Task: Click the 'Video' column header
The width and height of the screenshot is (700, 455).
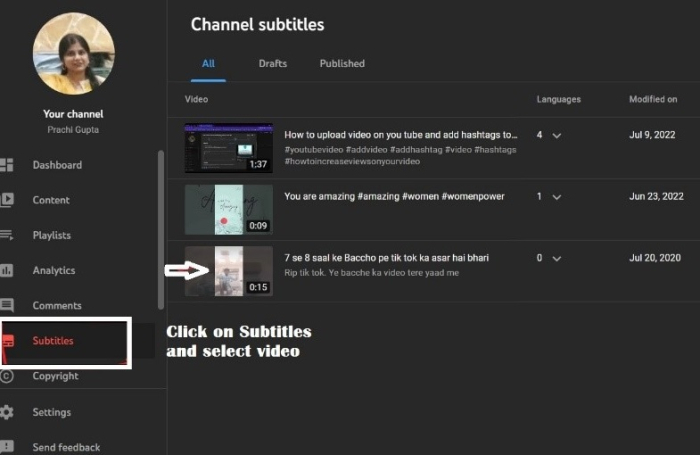Action: (196, 99)
